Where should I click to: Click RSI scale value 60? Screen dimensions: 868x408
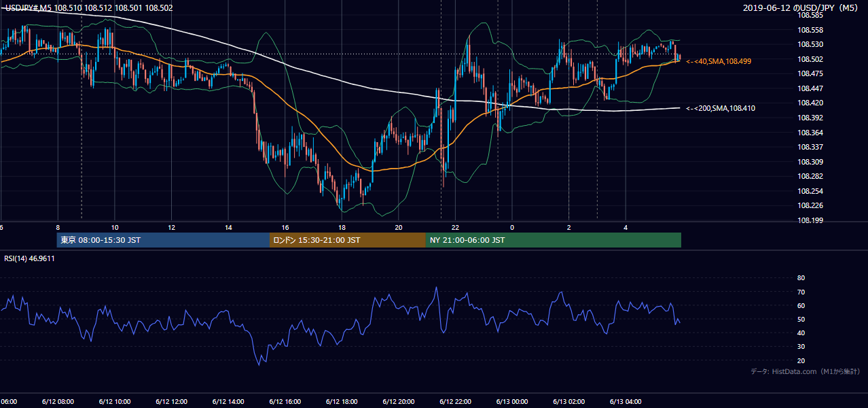click(x=801, y=305)
